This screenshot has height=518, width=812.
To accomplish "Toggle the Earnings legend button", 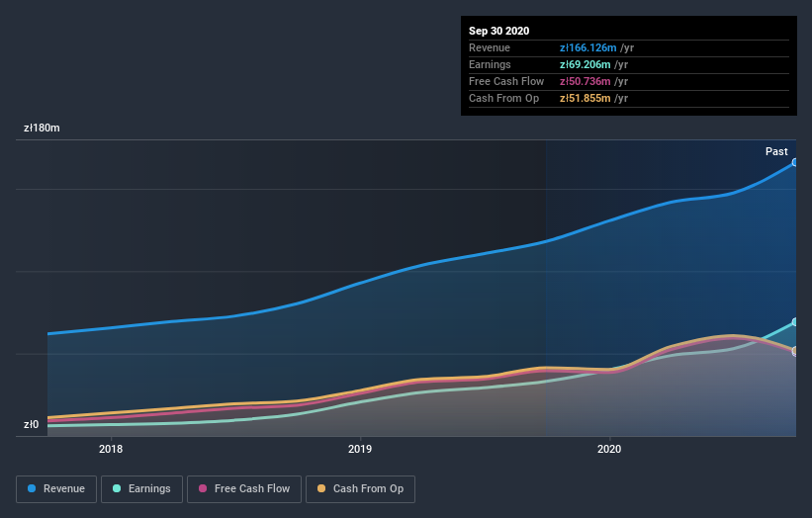I will tap(141, 489).
